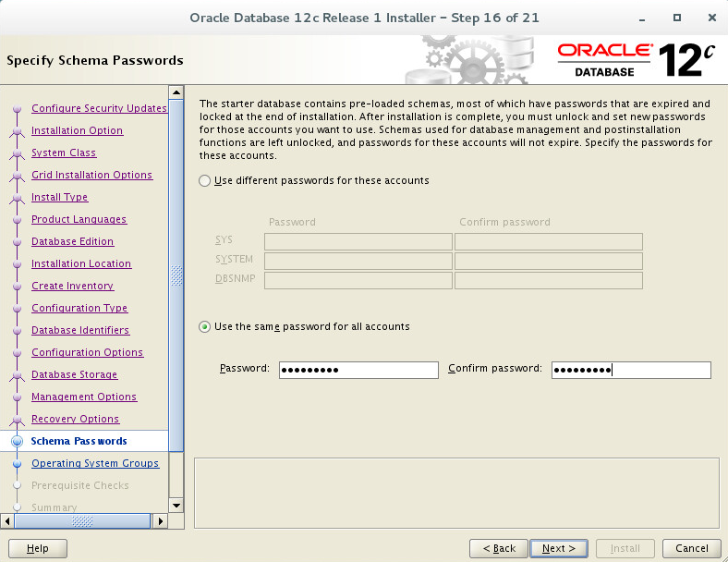Jump to Database Identifiers step

click(80, 330)
